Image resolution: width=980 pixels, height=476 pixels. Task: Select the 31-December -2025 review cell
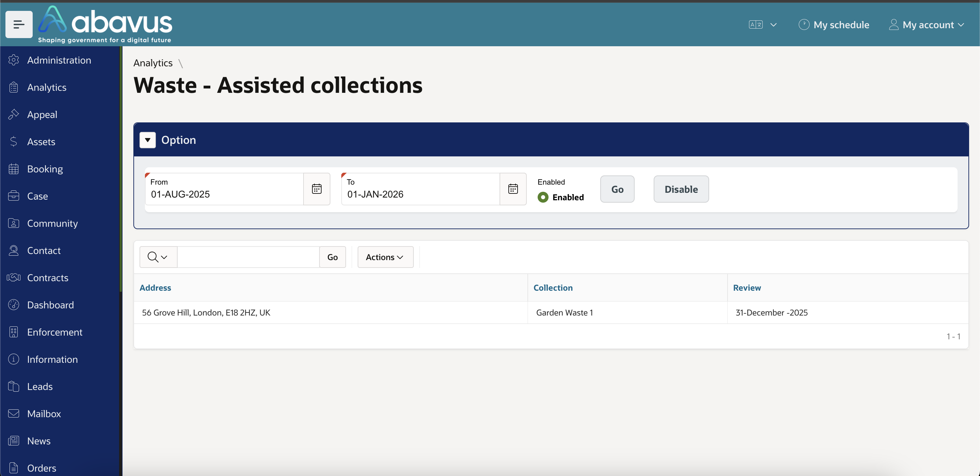point(848,313)
